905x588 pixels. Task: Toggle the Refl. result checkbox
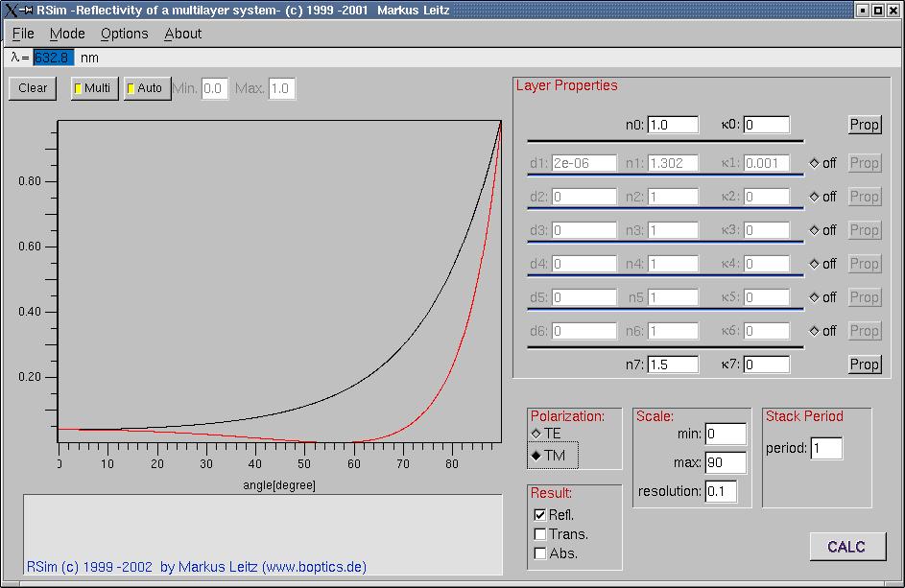tap(540, 515)
